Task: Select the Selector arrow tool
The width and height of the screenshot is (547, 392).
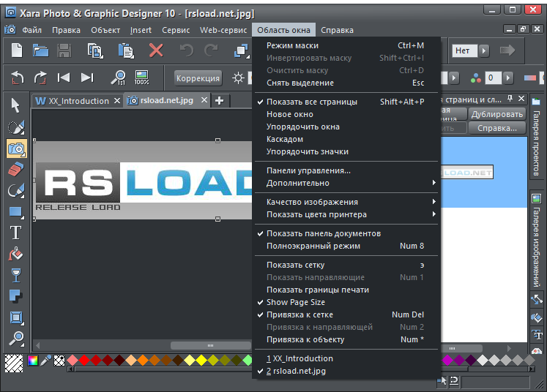Action: tap(15, 105)
